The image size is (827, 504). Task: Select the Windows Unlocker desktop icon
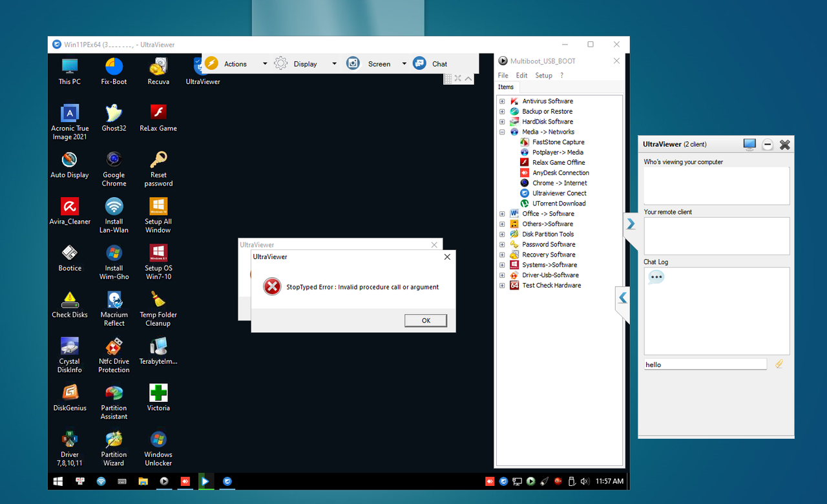[x=158, y=448]
